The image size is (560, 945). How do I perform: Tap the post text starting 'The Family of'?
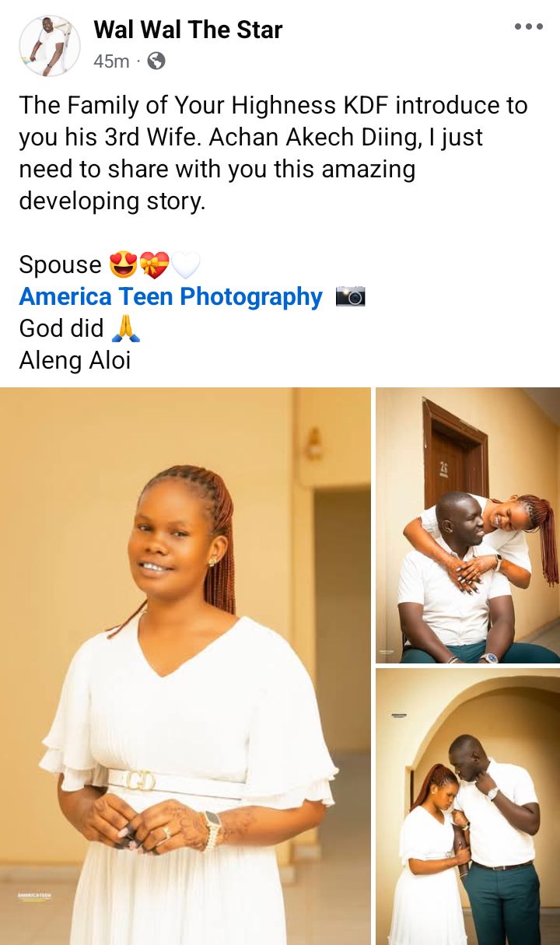coord(273,153)
